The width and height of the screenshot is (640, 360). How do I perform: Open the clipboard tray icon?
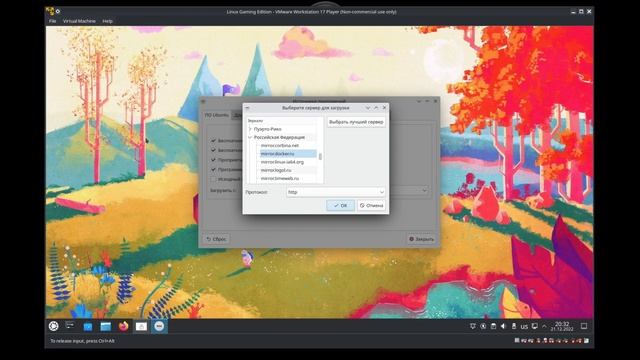[x=493, y=326]
